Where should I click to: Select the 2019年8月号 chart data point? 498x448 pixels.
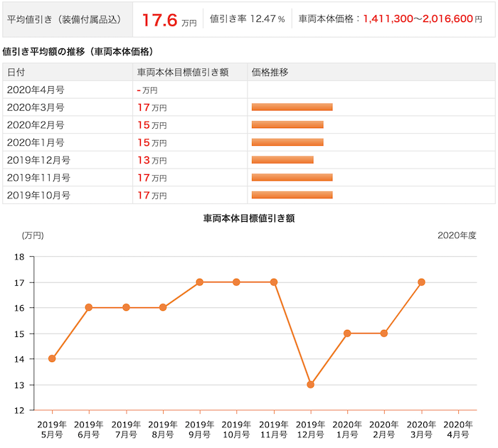click(163, 307)
